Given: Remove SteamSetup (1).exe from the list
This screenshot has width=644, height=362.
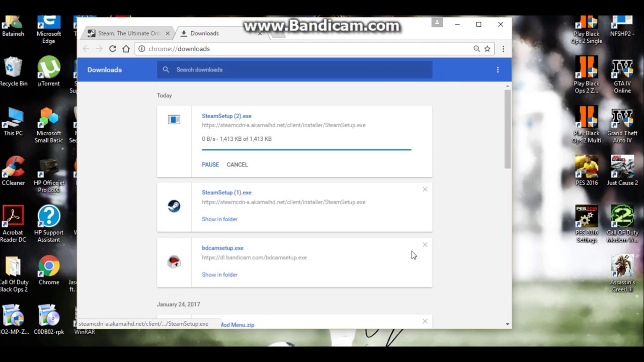Looking at the screenshot, I should click(425, 190).
